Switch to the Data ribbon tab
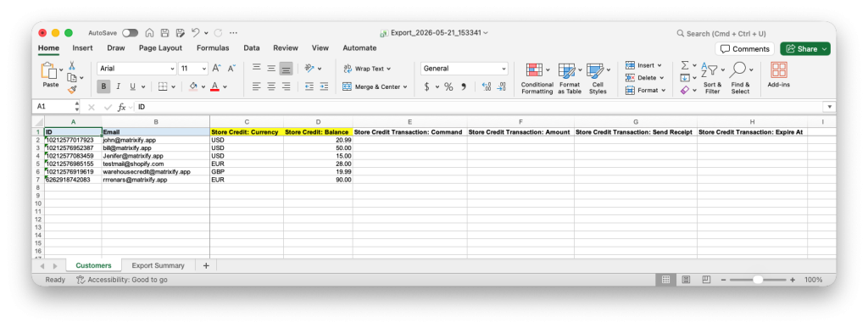This screenshot has width=868, height=328. [x=251, y=48]
